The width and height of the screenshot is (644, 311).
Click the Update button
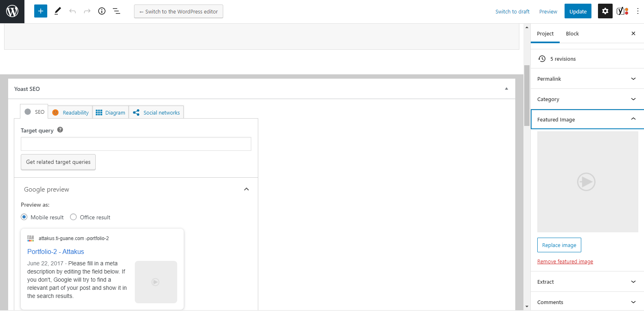[x=578, y=11]
